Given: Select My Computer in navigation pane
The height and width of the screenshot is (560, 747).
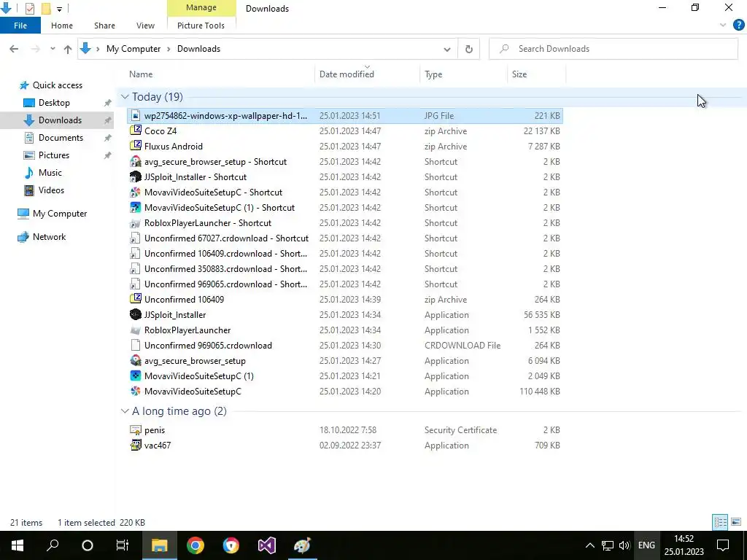Looking at the screenshot, I should (x=60, y=214).
